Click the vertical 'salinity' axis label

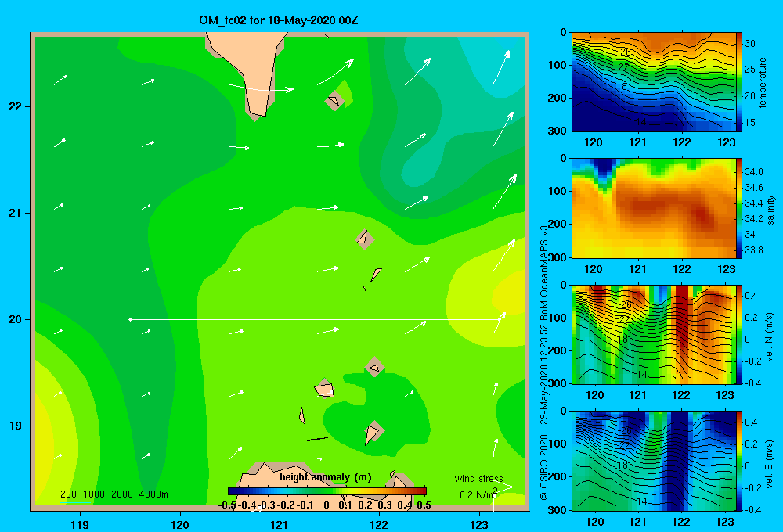point(770,210)
